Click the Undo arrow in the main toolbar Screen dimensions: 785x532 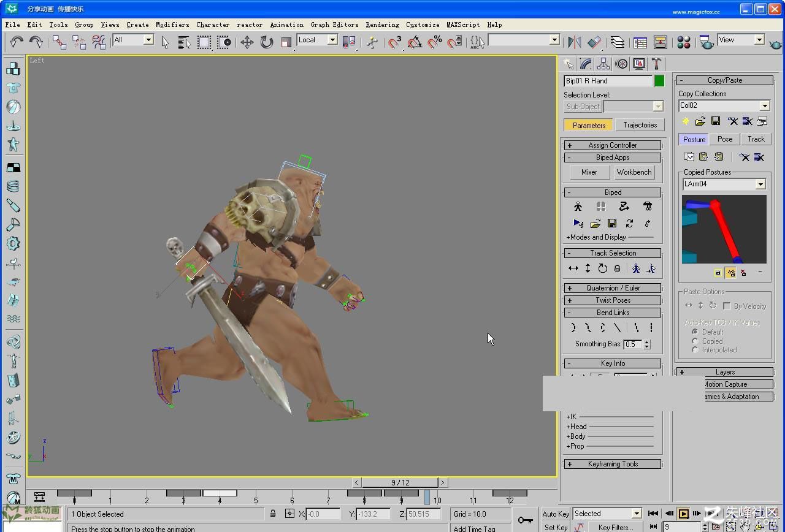[17, 42]
